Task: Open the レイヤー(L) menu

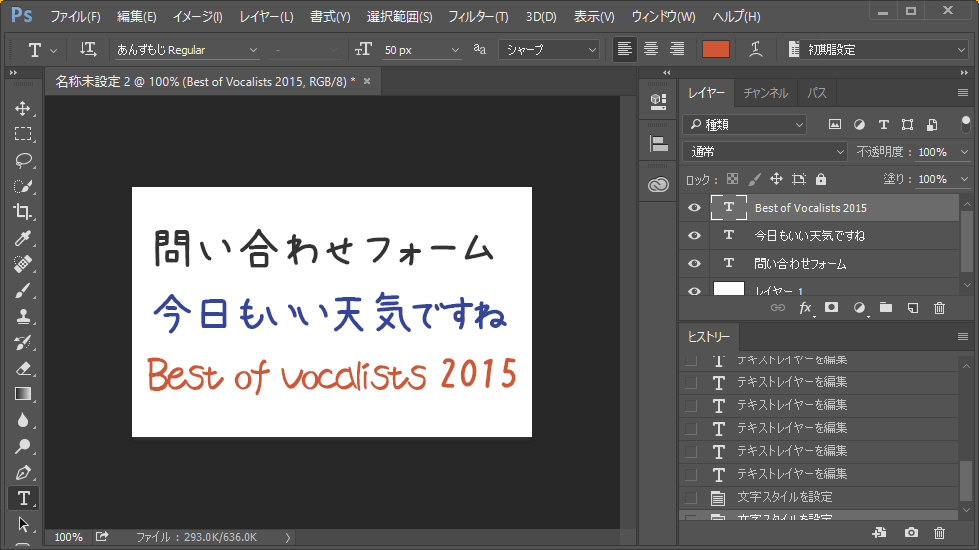Action: click(x=266, y=17)
